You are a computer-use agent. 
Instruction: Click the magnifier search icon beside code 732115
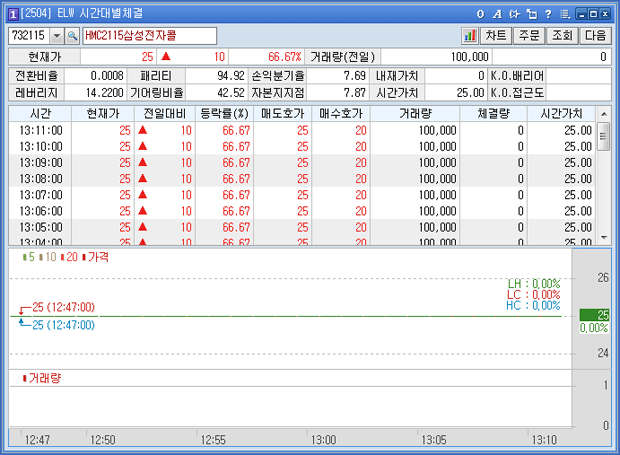click(73, 35)
